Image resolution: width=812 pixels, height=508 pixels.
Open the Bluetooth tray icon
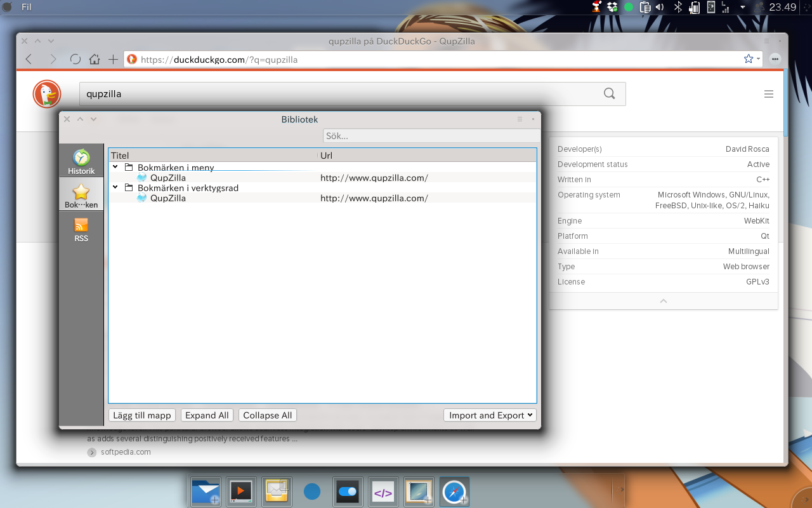tap(678, 7)
